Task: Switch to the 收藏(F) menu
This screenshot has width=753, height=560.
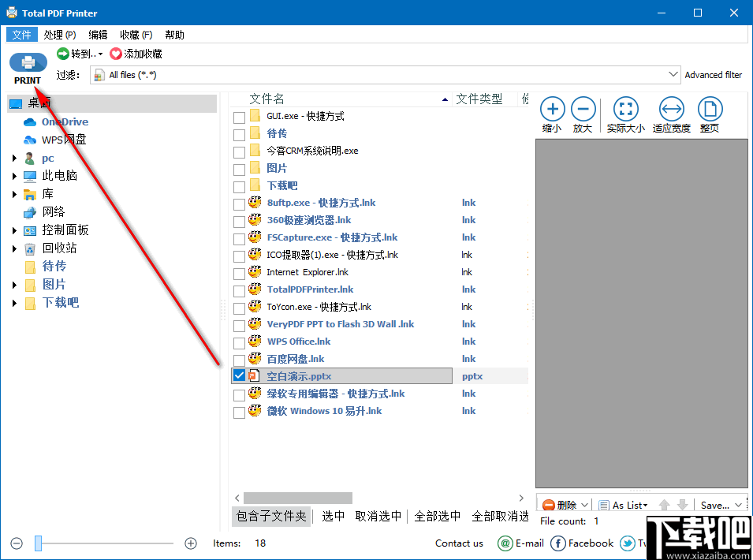Action: [136, 34]
